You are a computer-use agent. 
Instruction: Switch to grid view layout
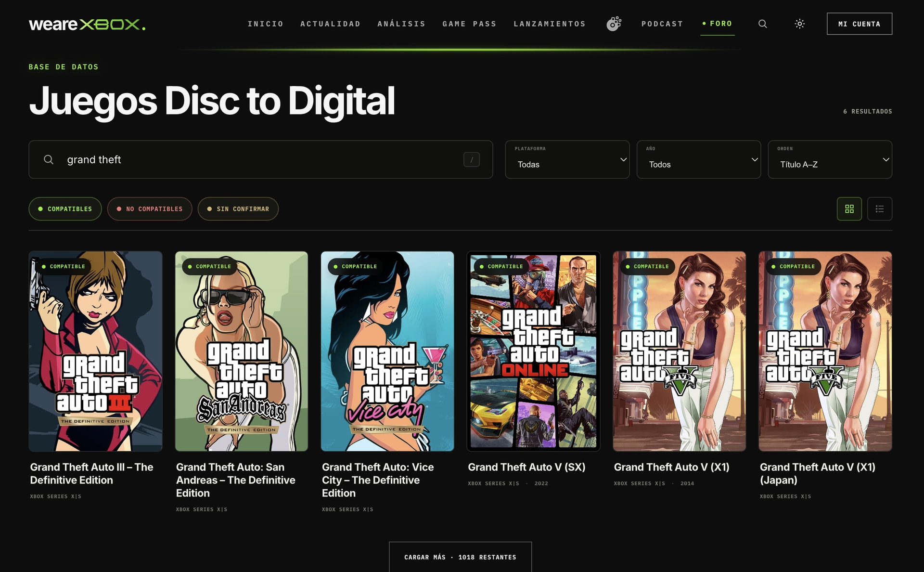click(x=849, y=209)
